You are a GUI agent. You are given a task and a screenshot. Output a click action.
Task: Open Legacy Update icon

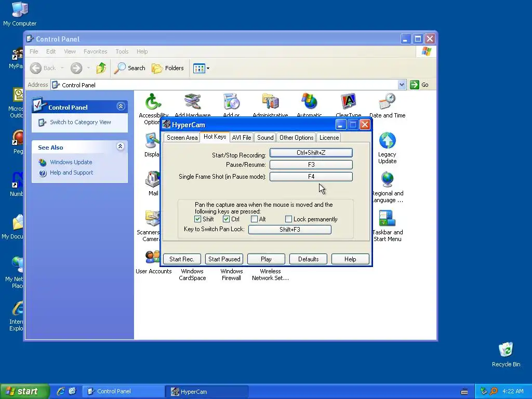point(387,148)
